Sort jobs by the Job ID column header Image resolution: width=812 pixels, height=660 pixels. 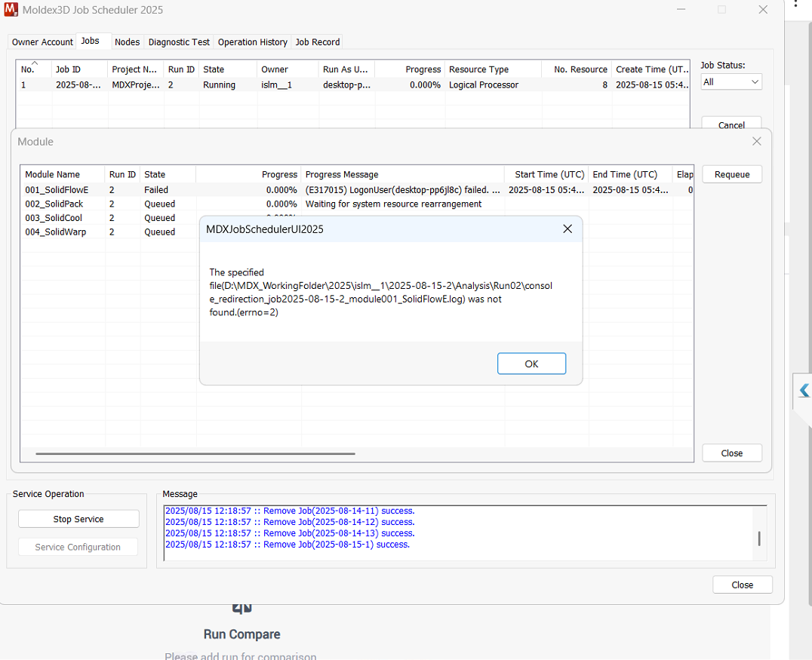pos(80,69)
